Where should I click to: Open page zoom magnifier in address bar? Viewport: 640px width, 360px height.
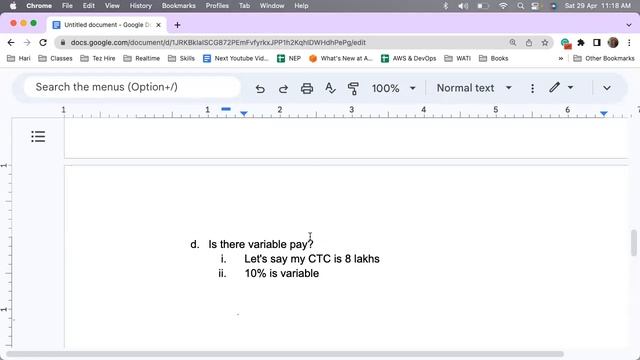click(x=513, y=42)
